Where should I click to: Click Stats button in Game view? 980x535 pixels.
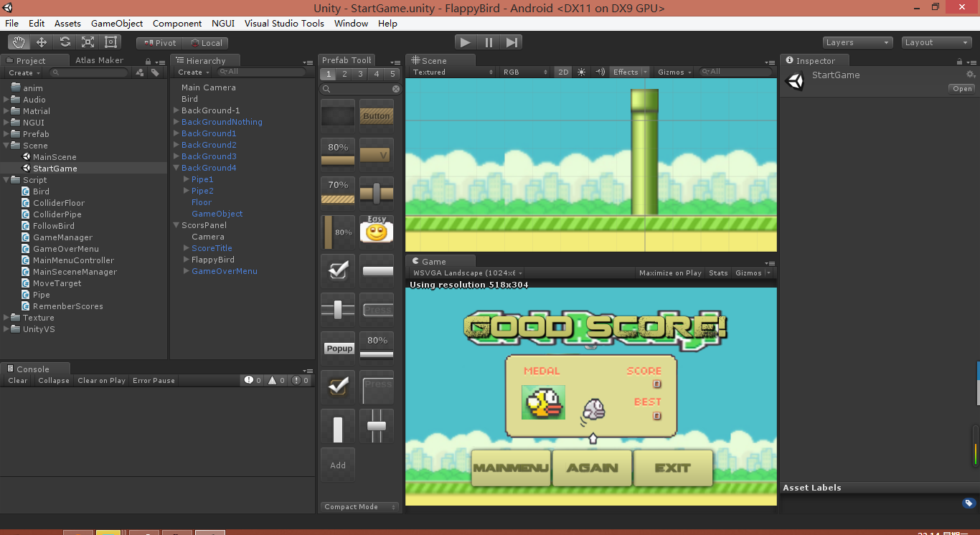pyautogui.click(x=718, y=273)
